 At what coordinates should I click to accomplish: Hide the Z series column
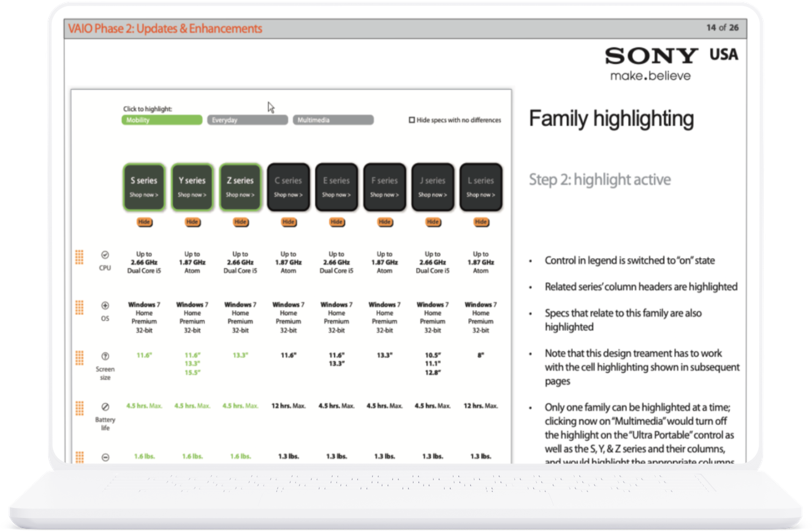click(240, 222)
